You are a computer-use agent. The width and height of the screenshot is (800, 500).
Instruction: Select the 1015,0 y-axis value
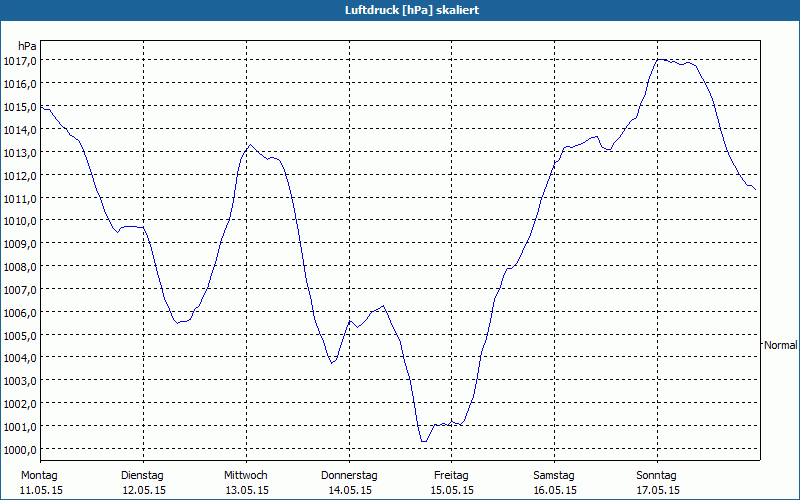coord(20,107)
